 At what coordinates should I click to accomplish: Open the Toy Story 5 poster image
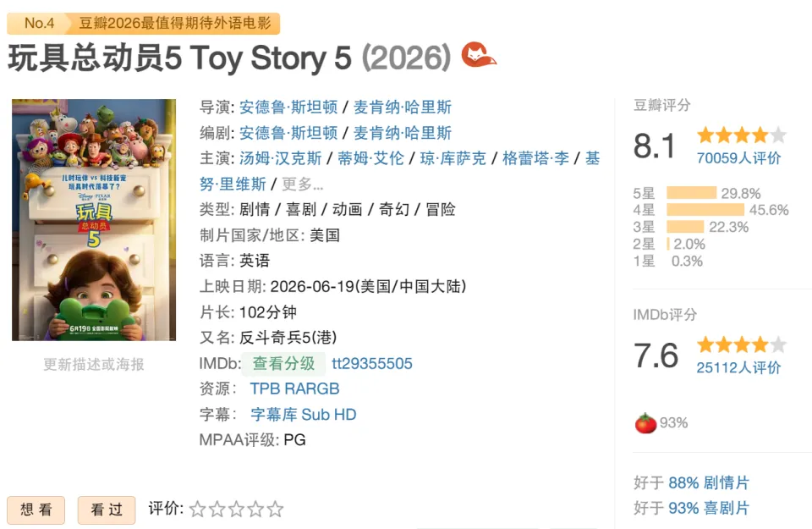tap(94, 220)
